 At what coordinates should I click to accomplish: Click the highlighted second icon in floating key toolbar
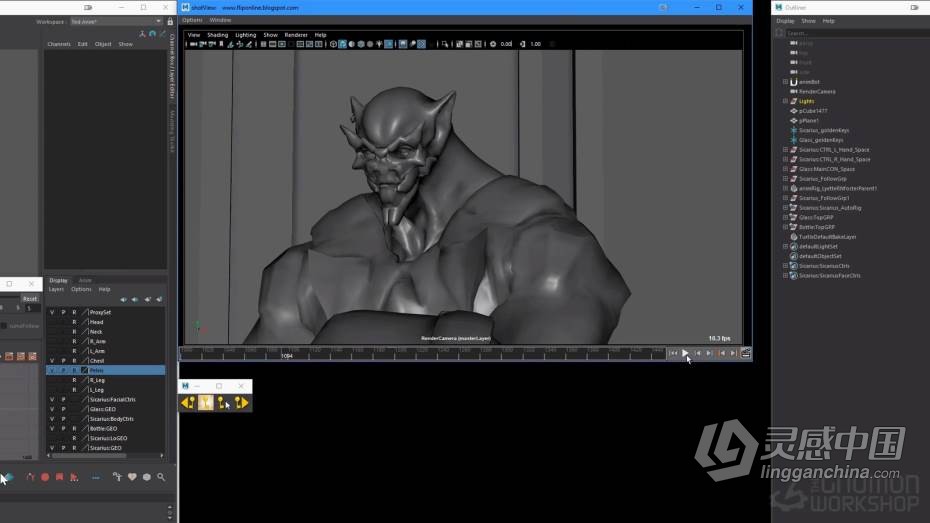click(205, 403)
